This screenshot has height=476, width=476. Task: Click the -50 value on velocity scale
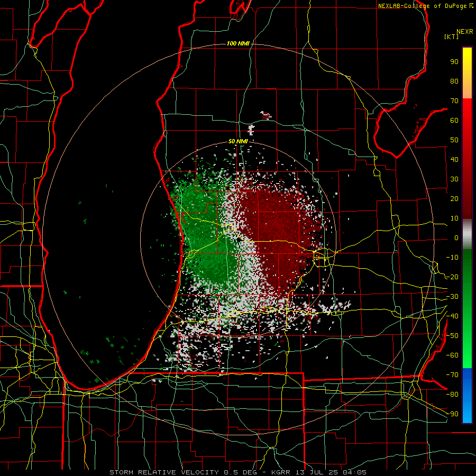point(452,336)
